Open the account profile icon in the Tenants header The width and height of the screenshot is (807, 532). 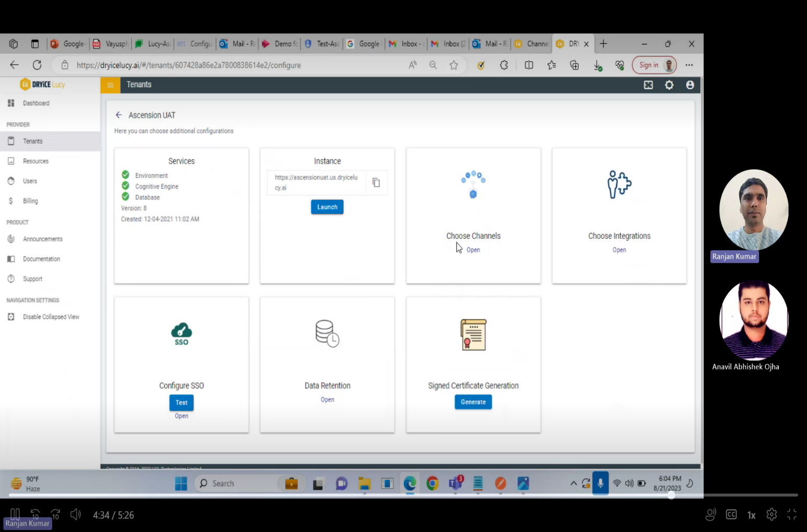click(x=690, y=85)
